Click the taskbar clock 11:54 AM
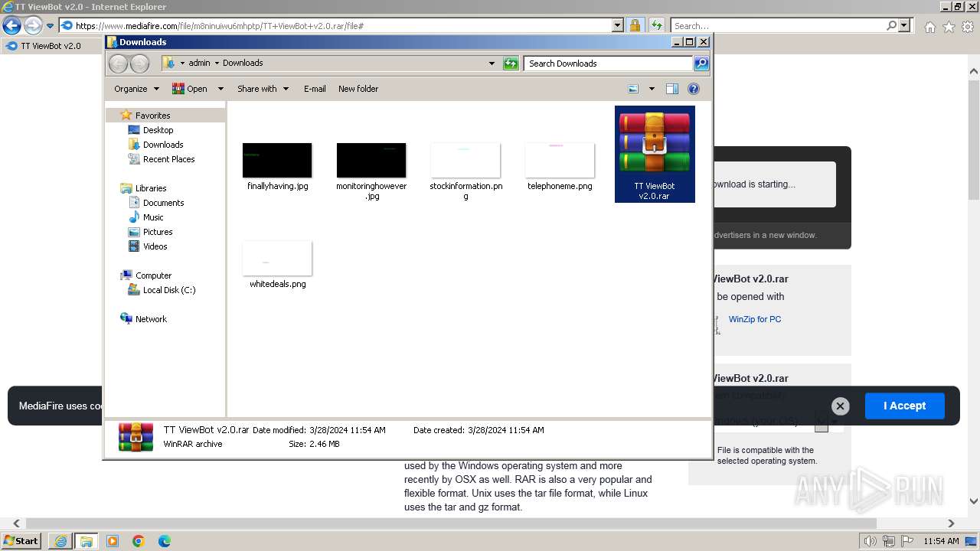Viewport: 980px width, 551px height. click(x=942, y=541)
